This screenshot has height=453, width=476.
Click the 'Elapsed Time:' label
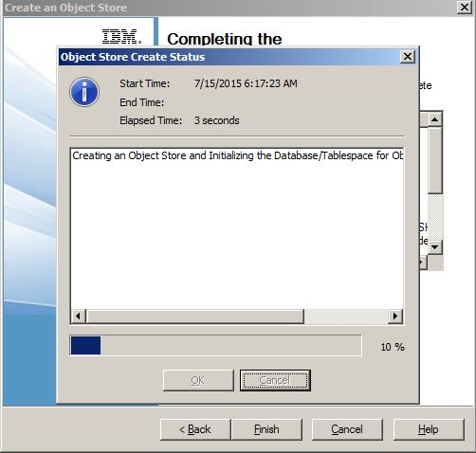(x=151, y=120)
